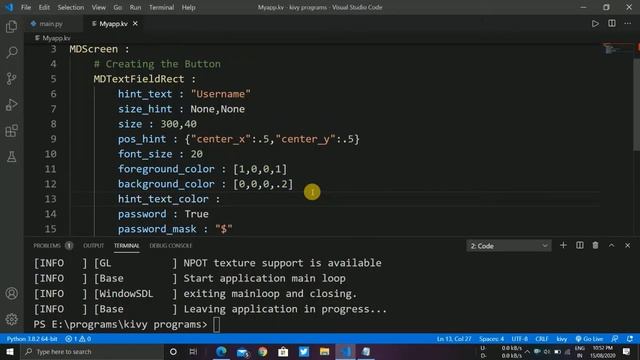Open Mail app from the taskbar

coord(242,351)
